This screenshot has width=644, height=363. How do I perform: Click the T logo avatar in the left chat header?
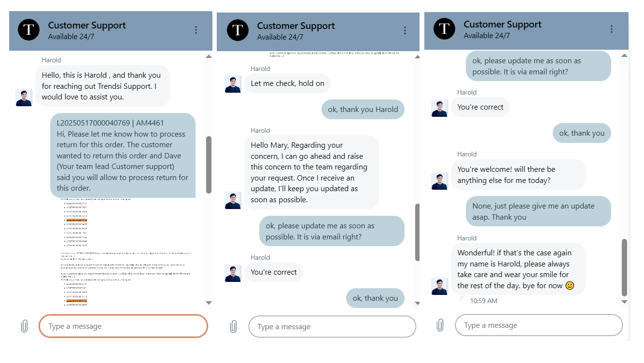tap(28, 30)
